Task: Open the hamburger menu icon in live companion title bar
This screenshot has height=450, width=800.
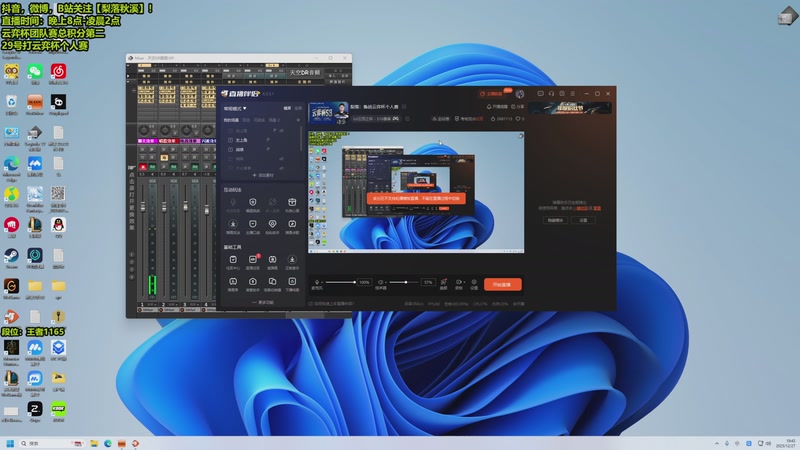Action: (x=573, y=94)
